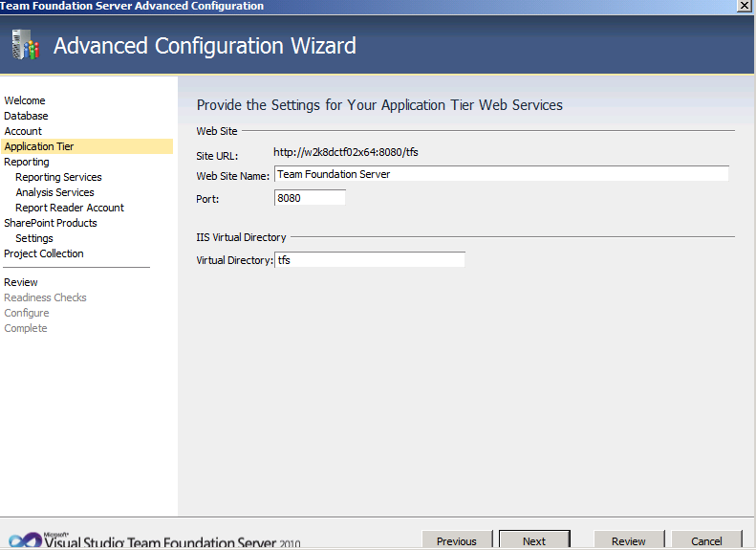Click the Next button
This screenshot has width=756, height=550.
[534, 540]
